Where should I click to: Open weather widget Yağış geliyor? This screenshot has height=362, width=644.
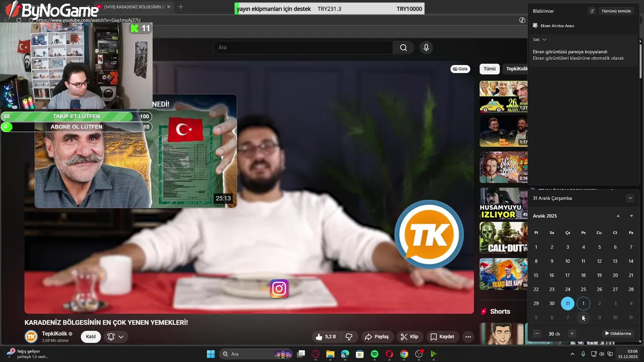pos(28,354)
